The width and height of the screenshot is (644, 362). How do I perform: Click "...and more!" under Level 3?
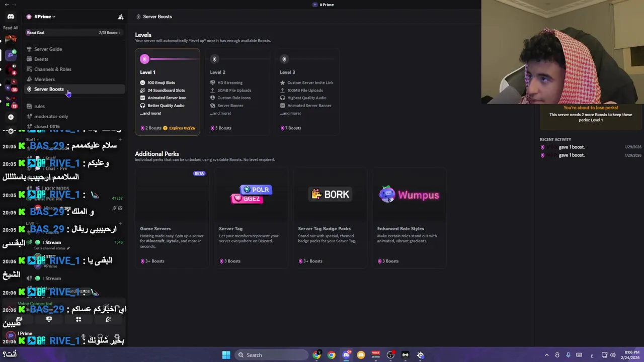click(x=290, y=113)
